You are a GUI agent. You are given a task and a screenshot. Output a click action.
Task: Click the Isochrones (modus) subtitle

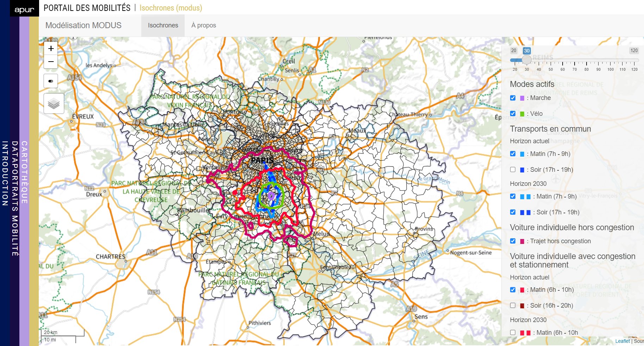point(171,8)
